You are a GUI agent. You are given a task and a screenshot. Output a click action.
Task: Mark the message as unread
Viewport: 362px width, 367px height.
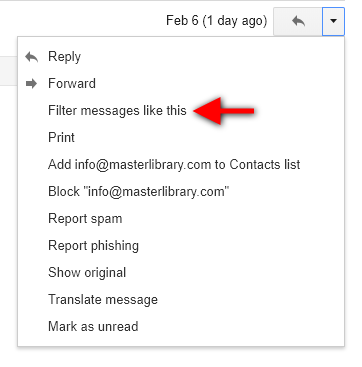point(93,326)
